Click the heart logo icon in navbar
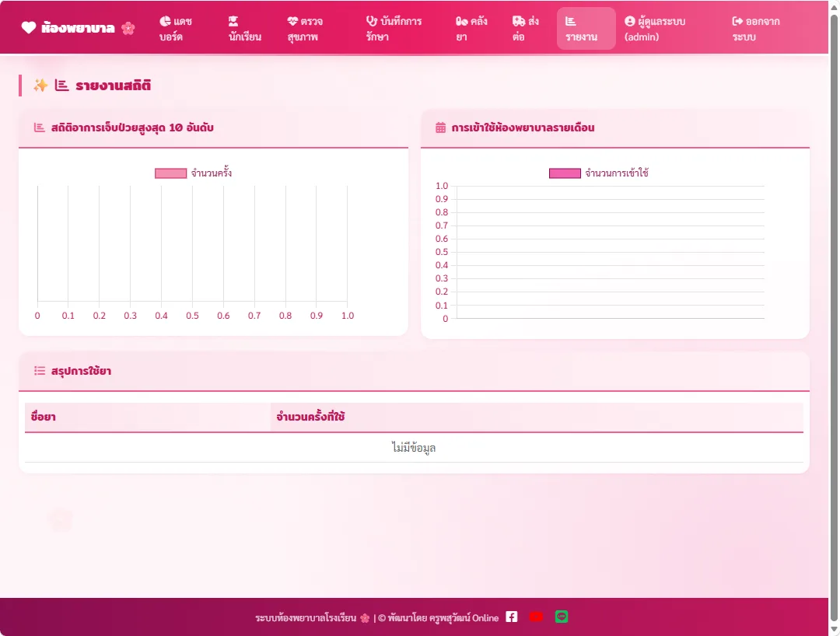 click(x=29, y=27)
